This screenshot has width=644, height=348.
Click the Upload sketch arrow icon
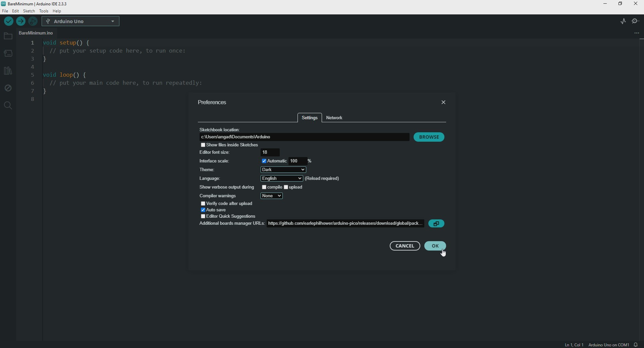pos(21,21)
